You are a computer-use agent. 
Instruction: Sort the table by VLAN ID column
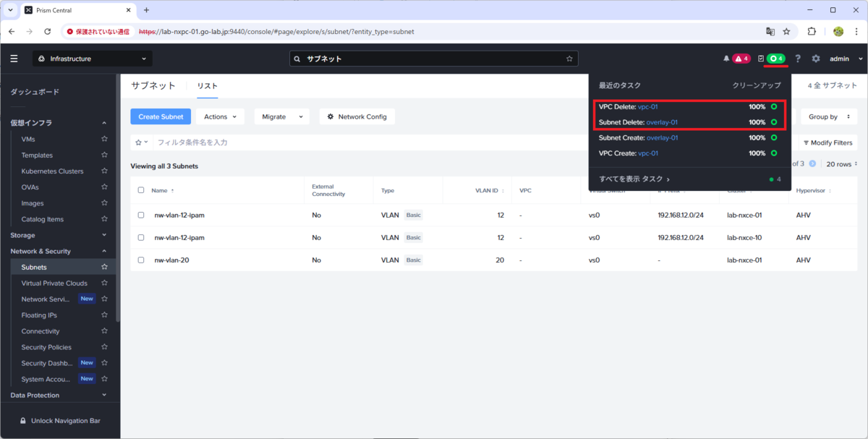coord(488,190)
